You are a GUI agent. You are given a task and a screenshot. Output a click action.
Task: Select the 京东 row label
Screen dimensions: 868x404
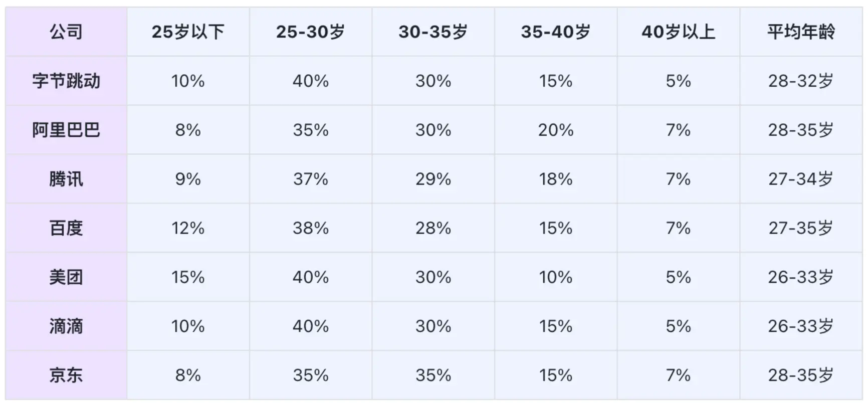pyautogui.click(x=66, y=375)
